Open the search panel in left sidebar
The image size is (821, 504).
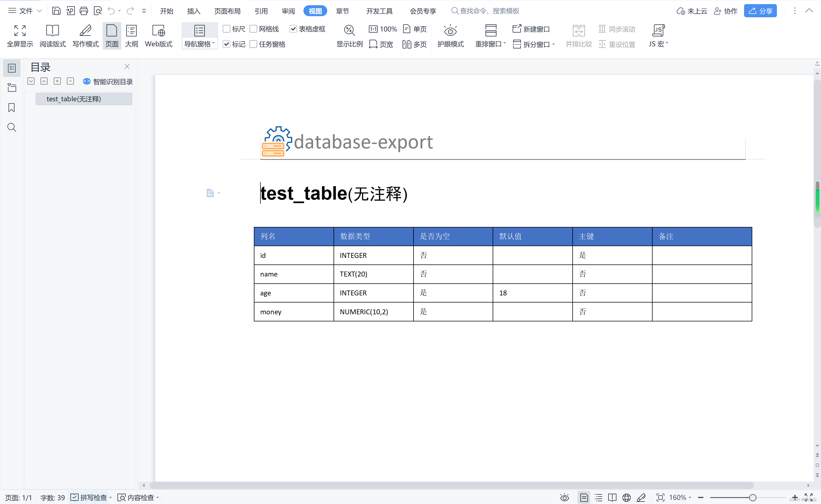pyautogui.click(x=12, y=127)
